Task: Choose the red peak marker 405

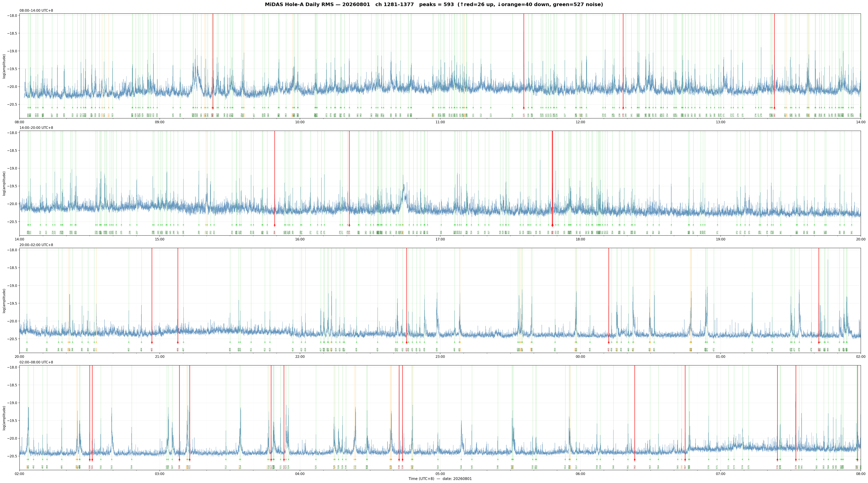Action: click(152, 342)
